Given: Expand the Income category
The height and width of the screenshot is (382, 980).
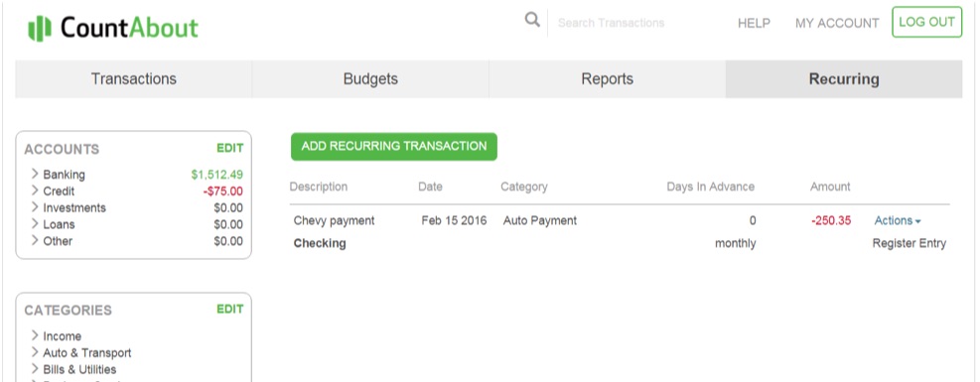Looking at the screenshot, I should click(35, 335).
